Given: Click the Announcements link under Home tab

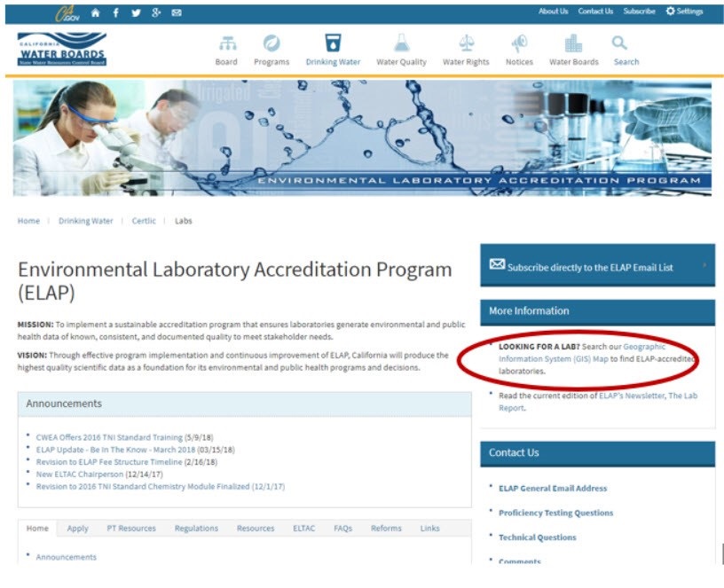Looking at the screenshot, I should pyautogui.click(x=66, y=557).
